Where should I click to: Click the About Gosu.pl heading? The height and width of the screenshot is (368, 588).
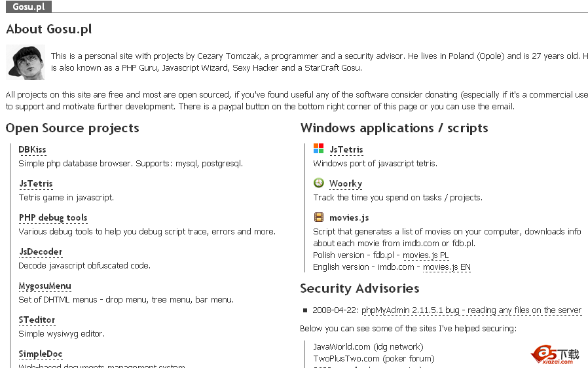(49, 29)
